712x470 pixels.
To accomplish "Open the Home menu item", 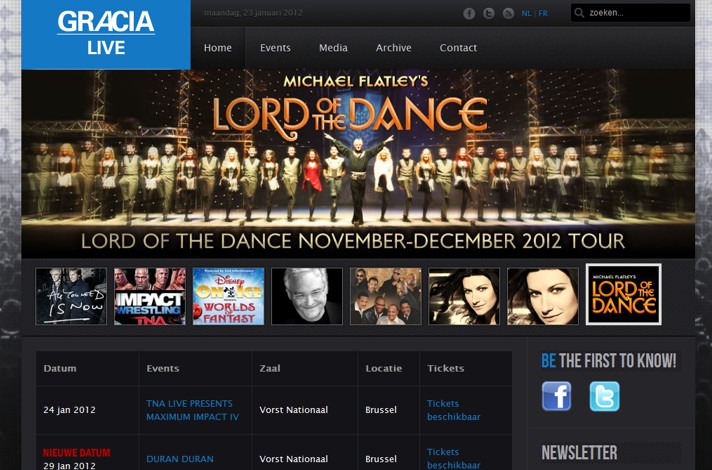I will 218,48.
